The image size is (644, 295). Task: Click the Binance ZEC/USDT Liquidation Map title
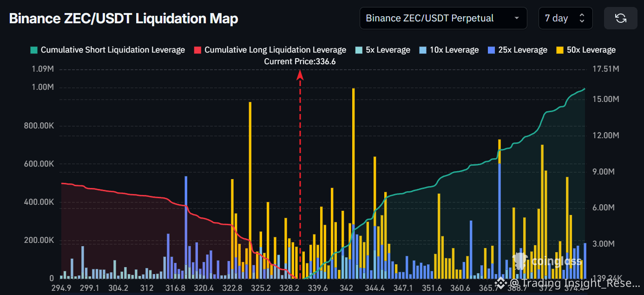click(124, 19)
